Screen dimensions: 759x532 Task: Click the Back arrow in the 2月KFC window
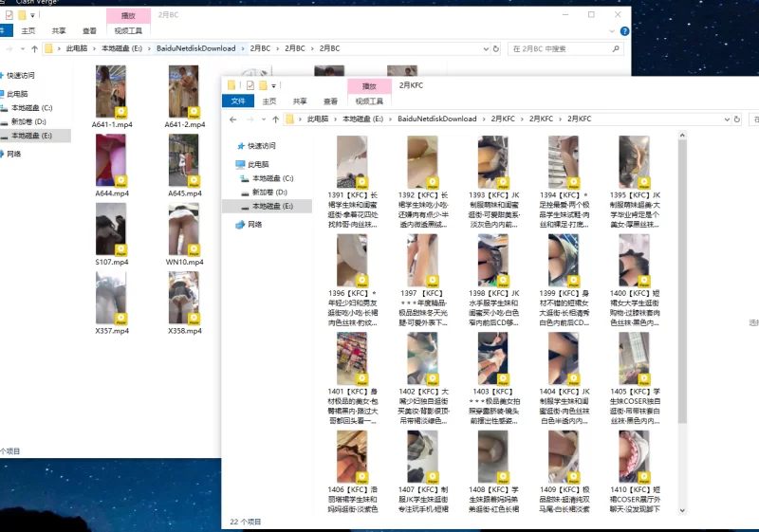click(233, 119)
